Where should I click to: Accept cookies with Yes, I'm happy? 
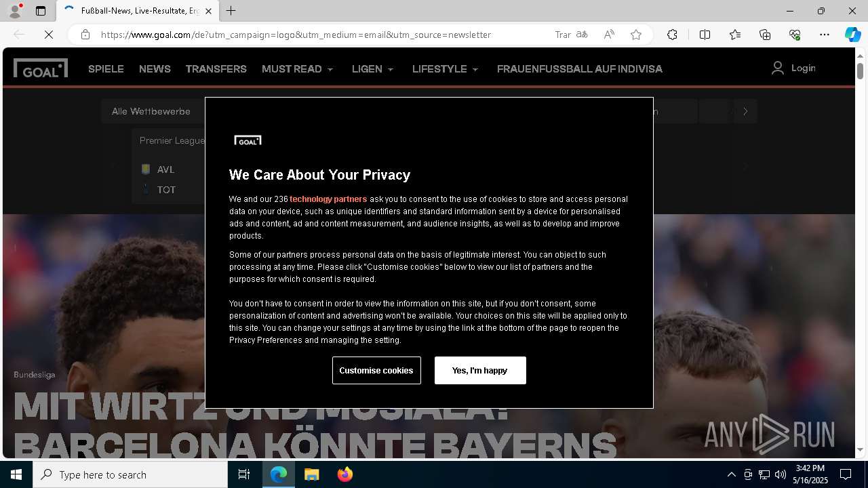(x=480, y=370)
